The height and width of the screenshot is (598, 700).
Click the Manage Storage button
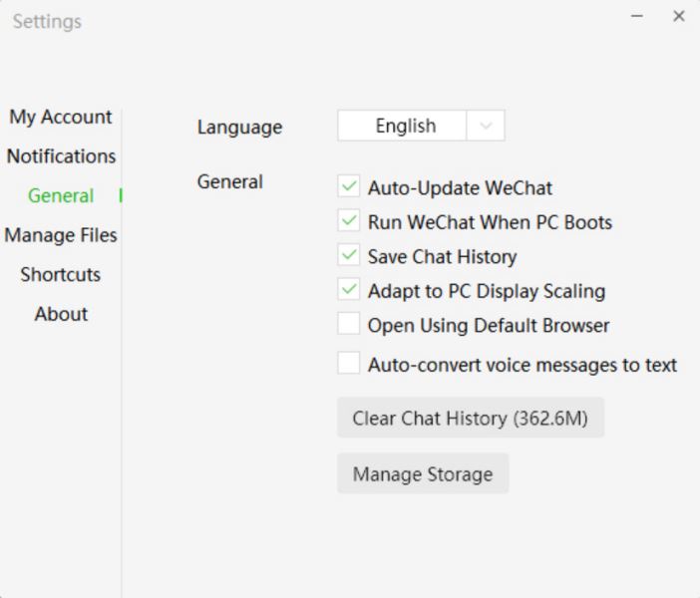pos(423,473)
